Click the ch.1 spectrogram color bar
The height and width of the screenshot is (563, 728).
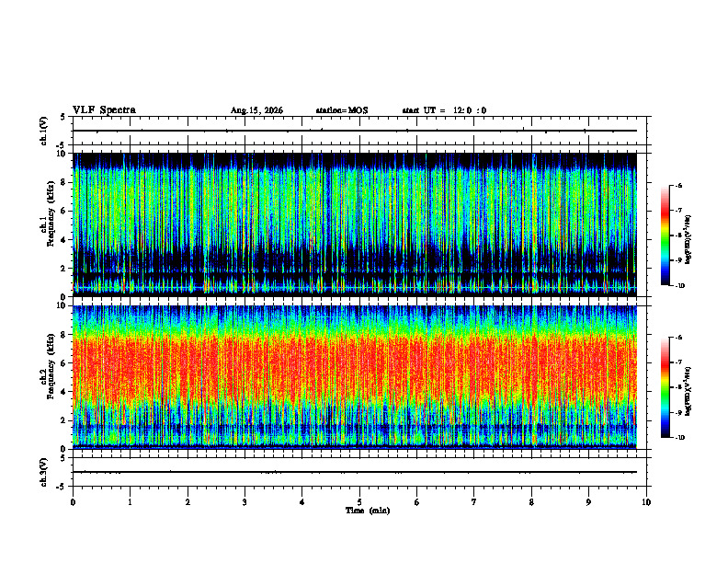(665, 236)
